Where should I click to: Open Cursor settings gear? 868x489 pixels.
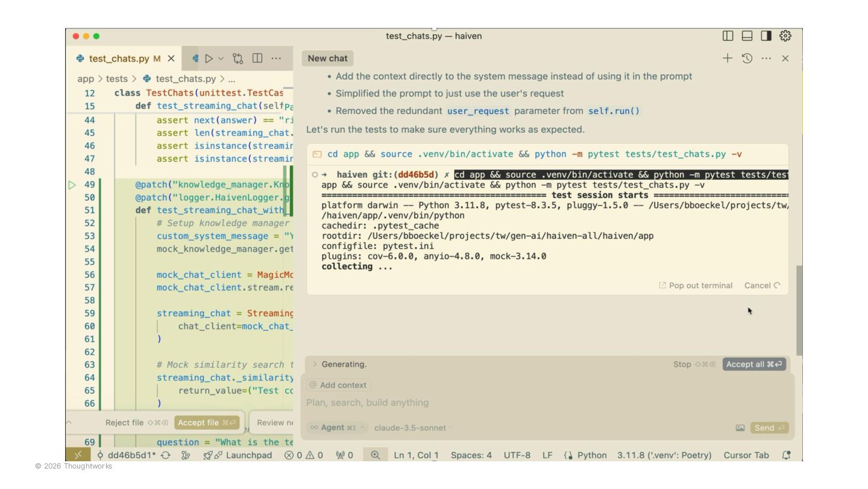785,36
